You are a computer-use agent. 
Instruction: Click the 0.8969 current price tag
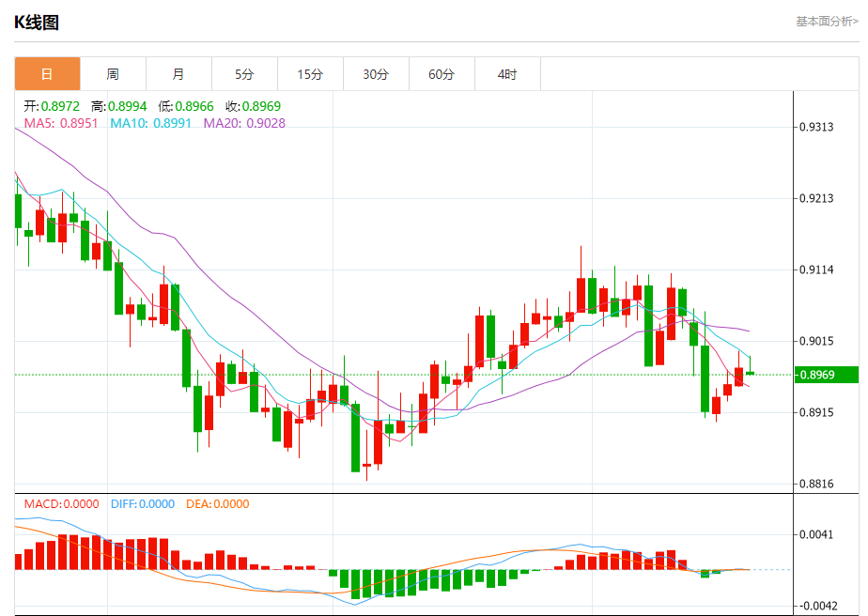click(x=826, y=375)
